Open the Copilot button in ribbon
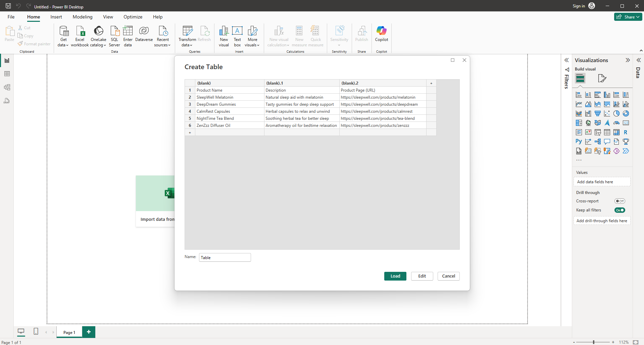This screenshot has height=345, width=644. coord(381,34)
